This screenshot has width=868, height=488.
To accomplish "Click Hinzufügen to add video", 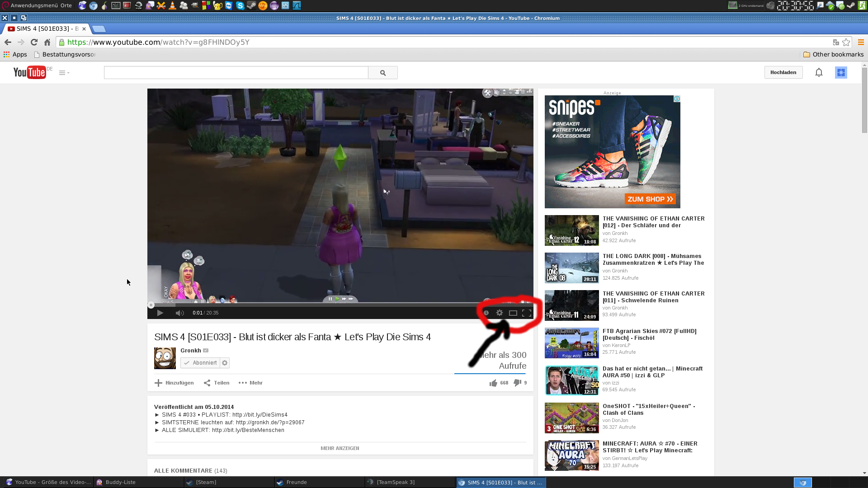I will 174,383.
